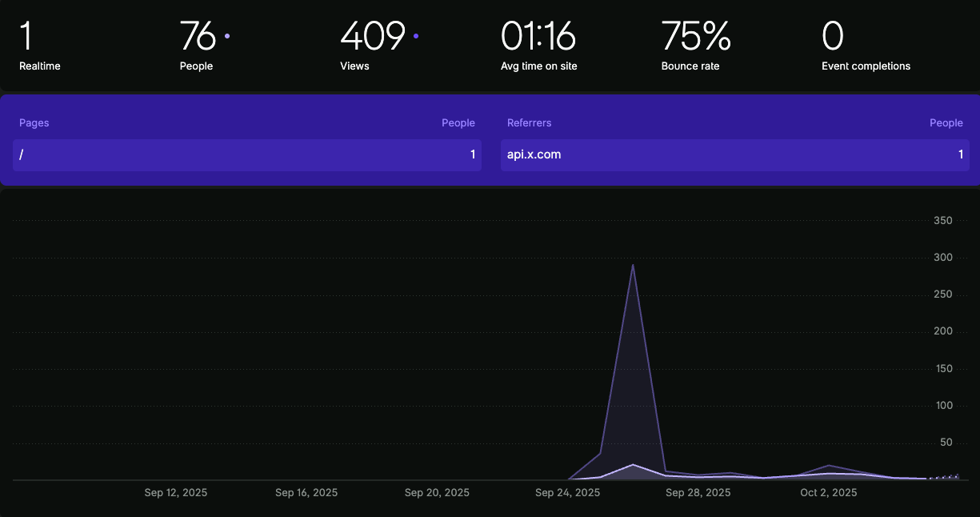980x517 pixels.
Task: Click the dotted segment at chart's right end
Action: [x=944, y=477]
